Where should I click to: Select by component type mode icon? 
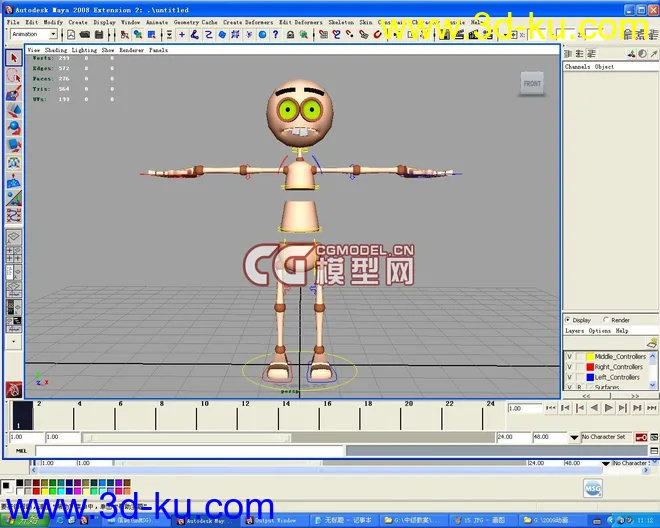[x=152, y=35]
